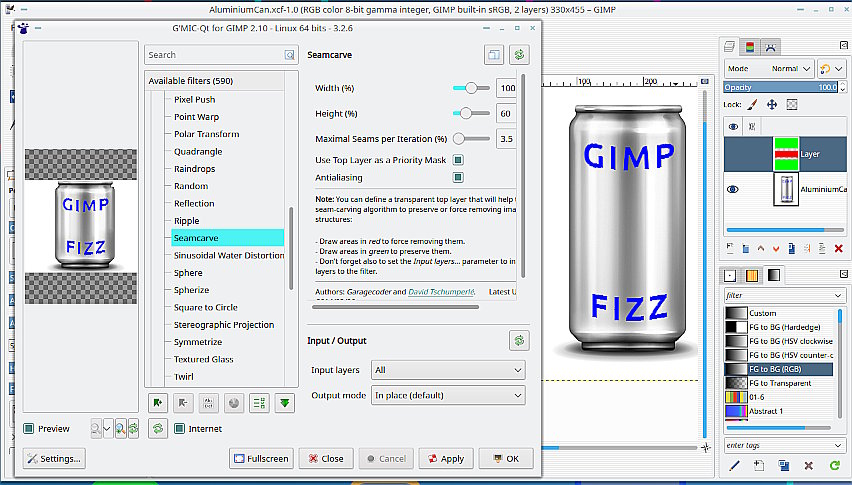
Task: Click the new gradient page icon
Action: 759,465
